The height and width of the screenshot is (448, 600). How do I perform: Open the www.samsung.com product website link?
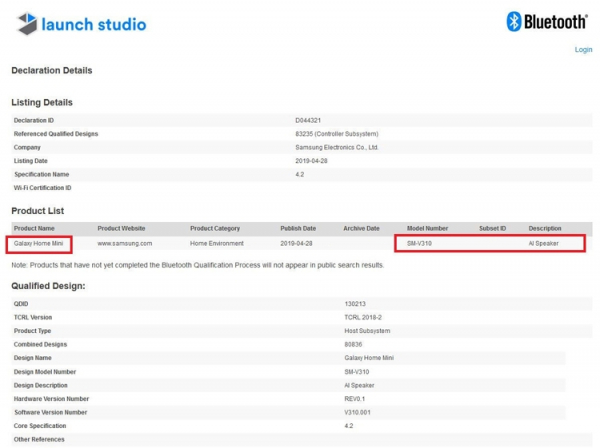pos(124,243)
